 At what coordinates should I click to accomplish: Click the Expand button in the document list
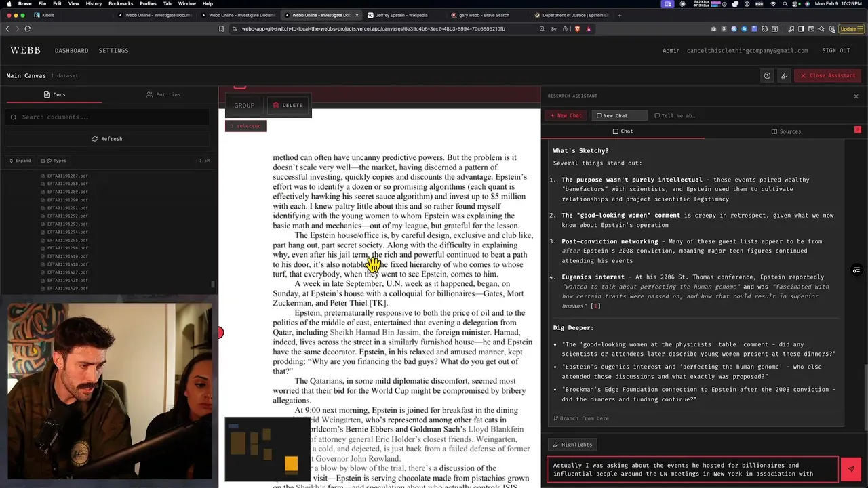(20, 161)
